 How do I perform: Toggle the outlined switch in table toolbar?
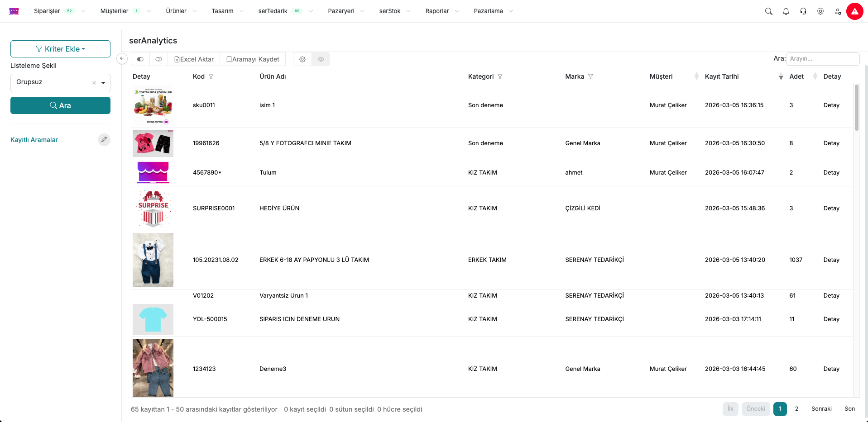[x=158, y=59]
